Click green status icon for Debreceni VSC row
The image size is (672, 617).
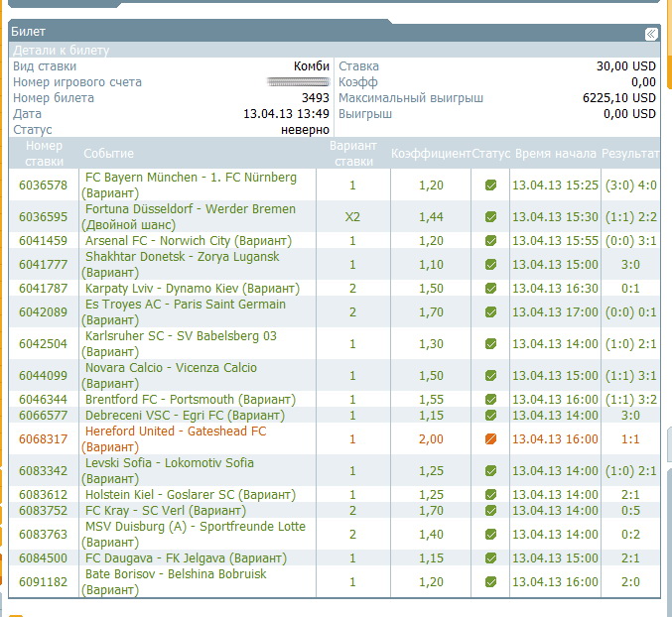pos(490,415)
